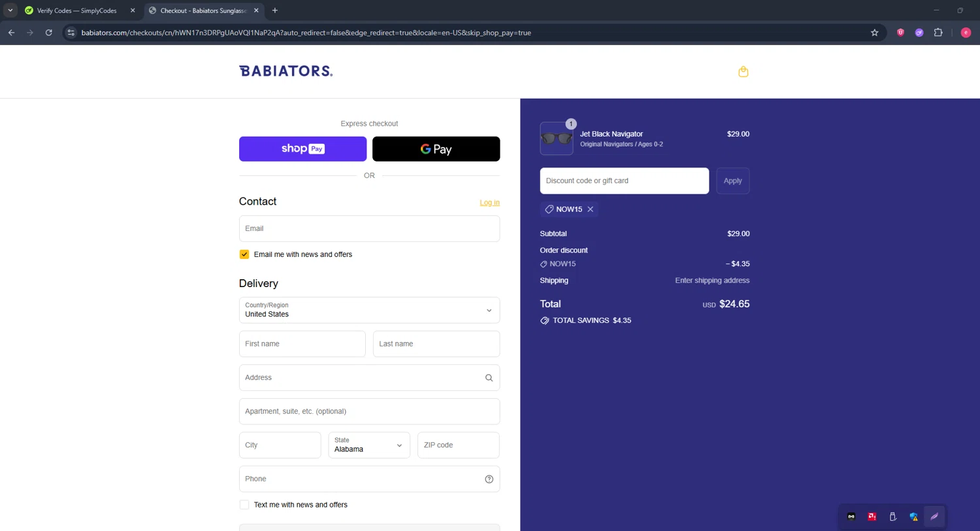Viewport: 980px width, 531px height.
Task: Reload the checkout page
Action: [x=48, y=33]
